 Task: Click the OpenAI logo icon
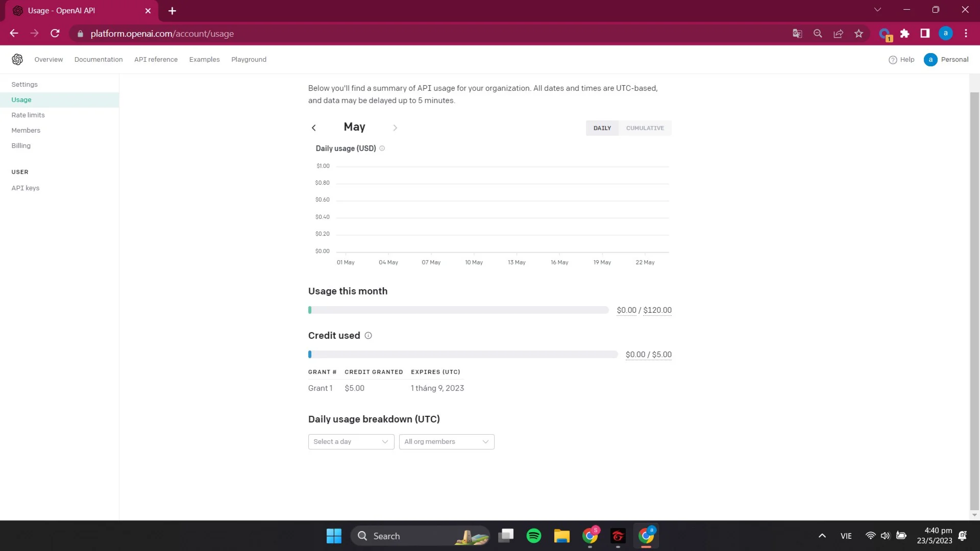17,60
